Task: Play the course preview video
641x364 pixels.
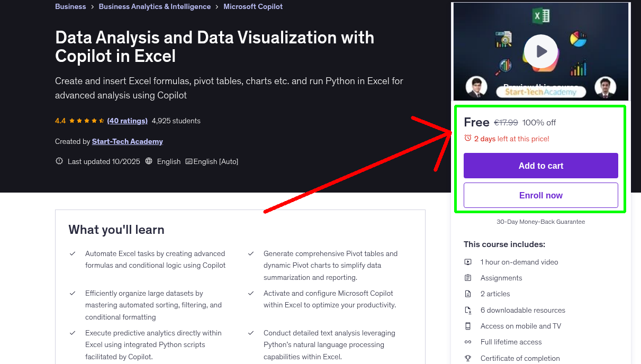Action: click(x=540, y=51)
